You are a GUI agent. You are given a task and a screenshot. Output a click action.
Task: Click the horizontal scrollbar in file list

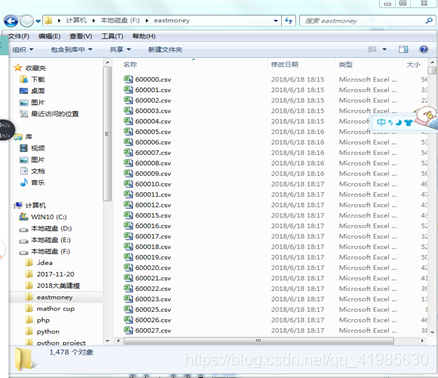click(x=259, y=341)
